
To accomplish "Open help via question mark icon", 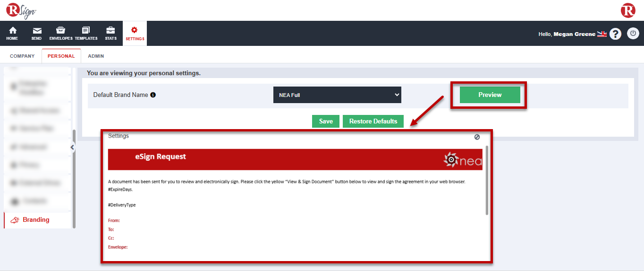I will click(x=615, y=34).
